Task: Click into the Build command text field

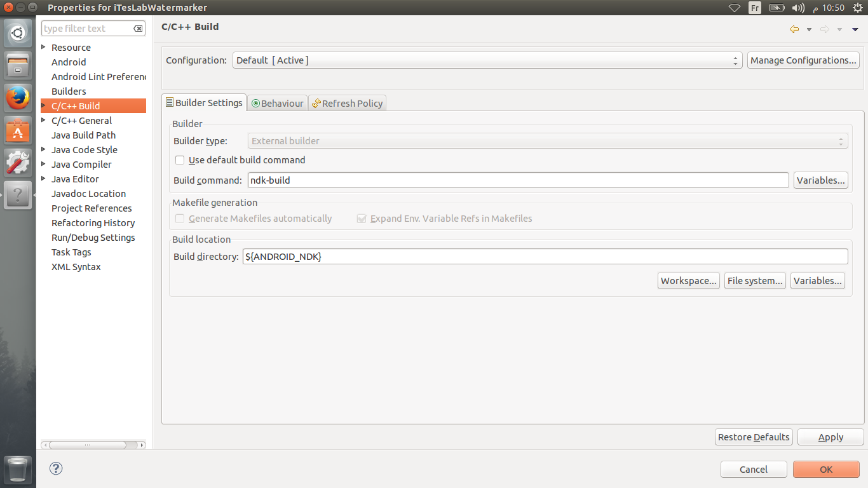Action: (x=518, y=180)
